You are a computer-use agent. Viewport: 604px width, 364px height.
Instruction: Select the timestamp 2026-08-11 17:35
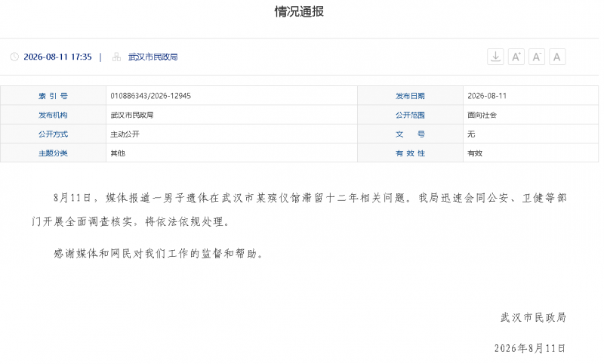click(58, 57)
